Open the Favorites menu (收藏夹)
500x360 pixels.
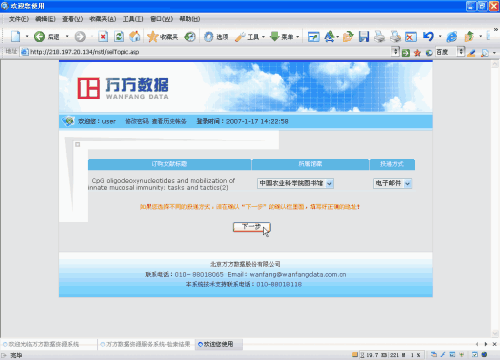[x=103, y=19]
